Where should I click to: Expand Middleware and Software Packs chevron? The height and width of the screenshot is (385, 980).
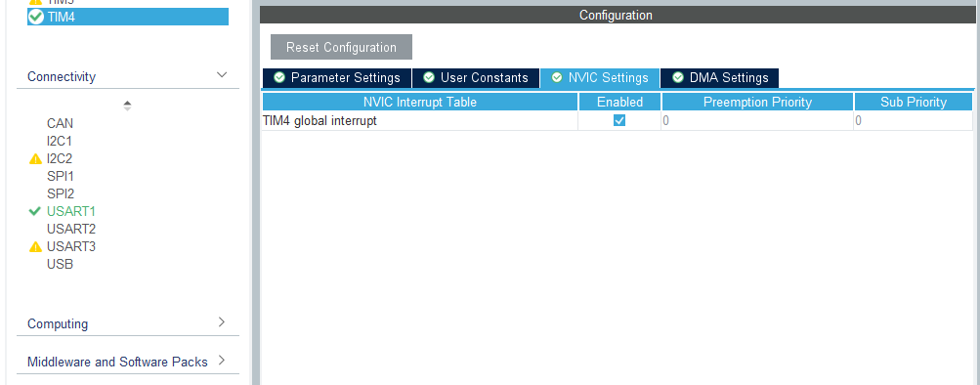click(x=222, y=360)
